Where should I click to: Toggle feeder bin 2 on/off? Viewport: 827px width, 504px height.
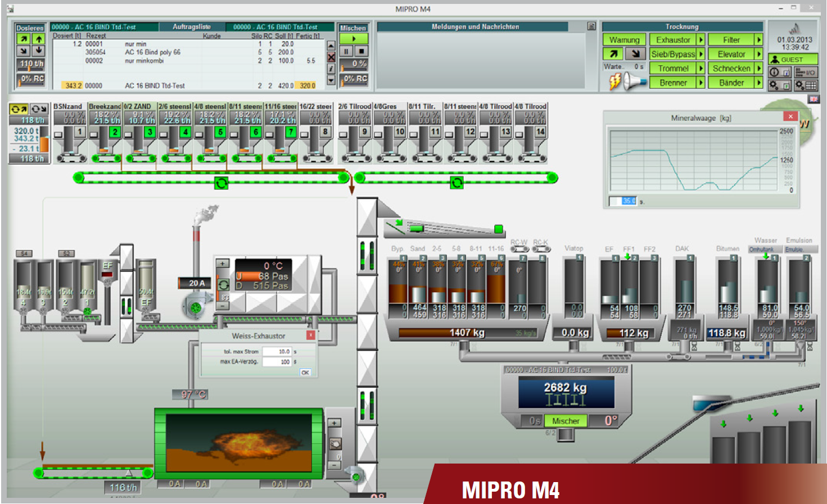(x=115, y=132)
